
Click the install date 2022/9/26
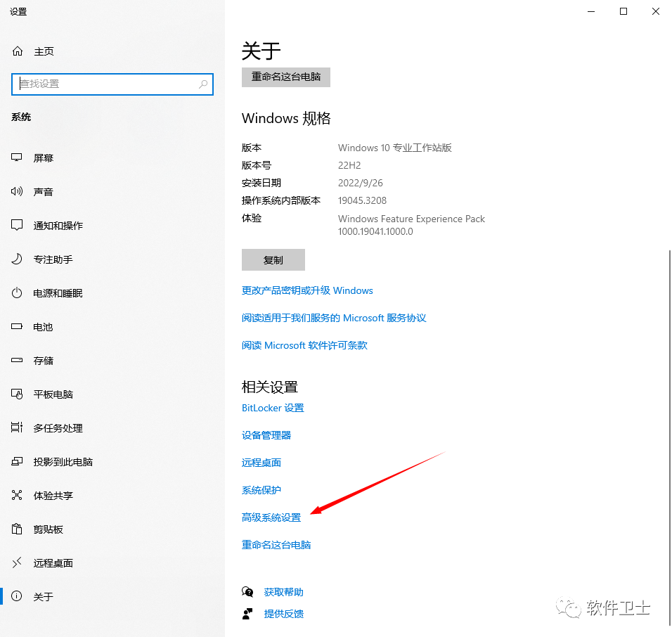pyautogui.click(x=361, y=183)
